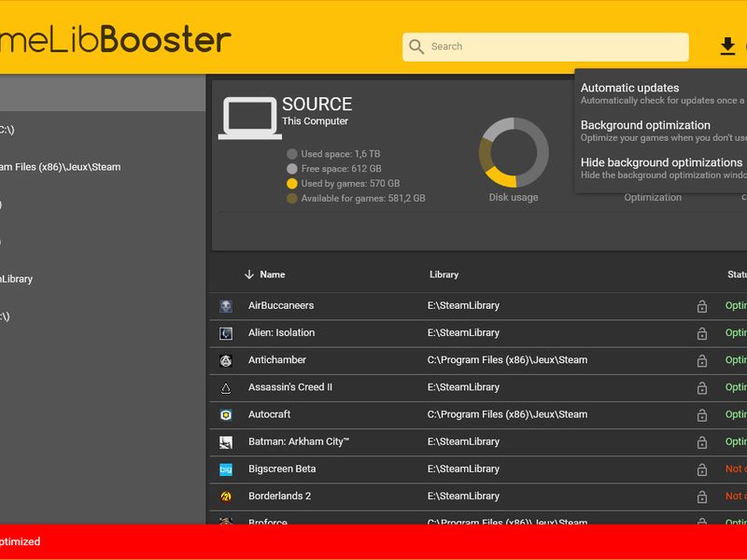Select the Batman: Arkham City game name

click(x=299, y=441)
